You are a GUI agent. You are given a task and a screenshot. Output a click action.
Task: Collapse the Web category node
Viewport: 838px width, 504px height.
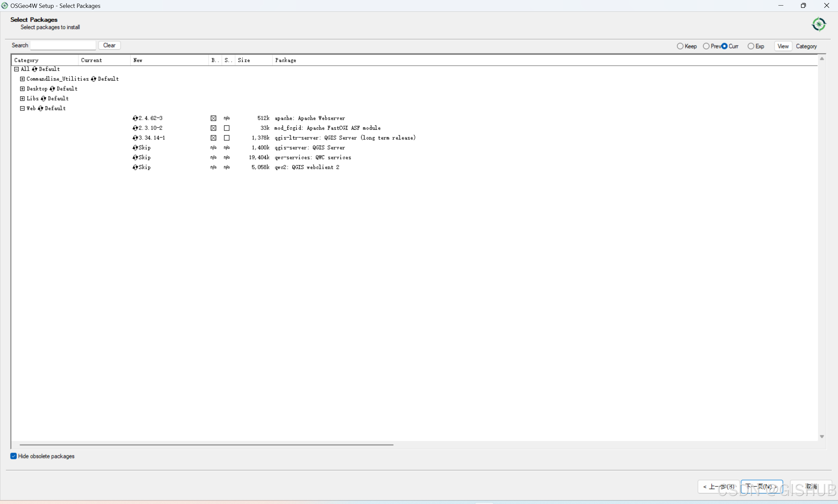[x=22, y=108]
